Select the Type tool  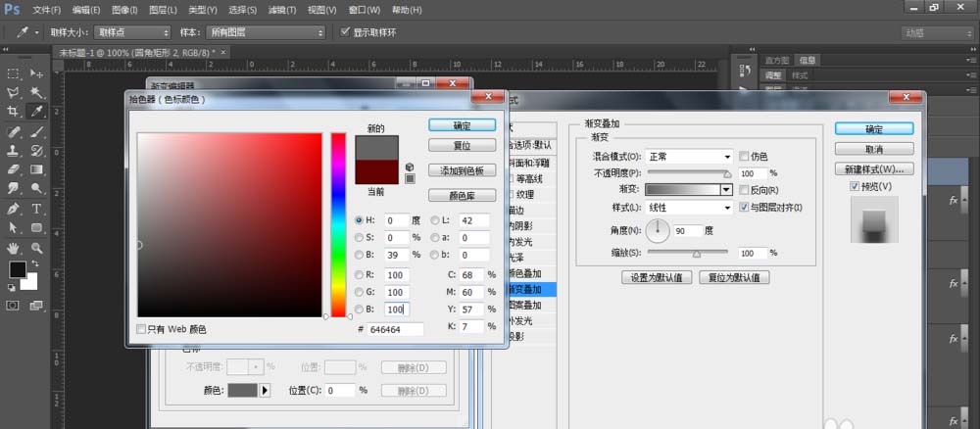[x=37, y=209]
